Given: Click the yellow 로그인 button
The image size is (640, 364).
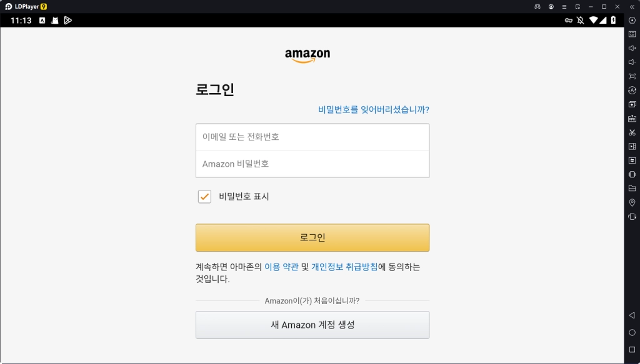Looking at the screenshot, I should (312, 237).
